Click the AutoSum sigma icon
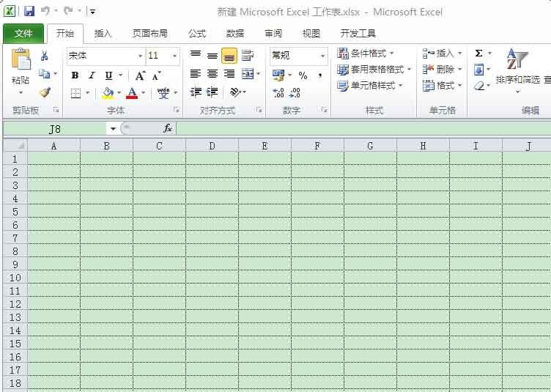Viewport: 551px width, 392px height. pos(478,53)
